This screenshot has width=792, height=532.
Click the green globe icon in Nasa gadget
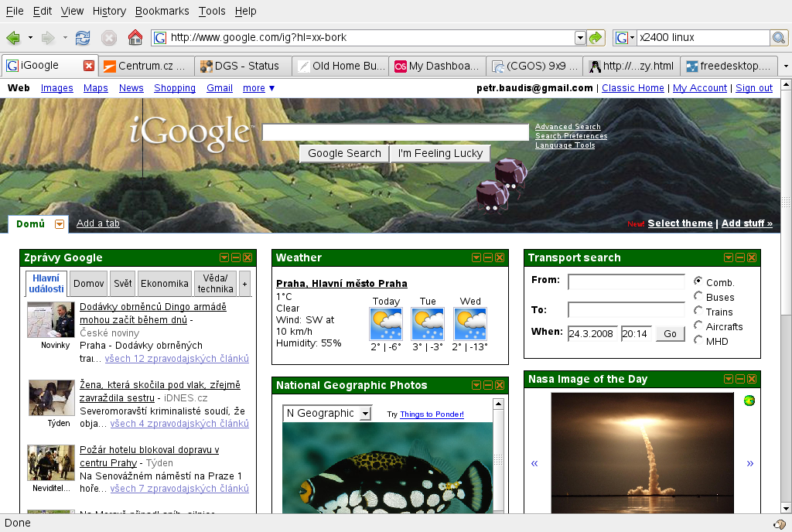coord(749,401)
